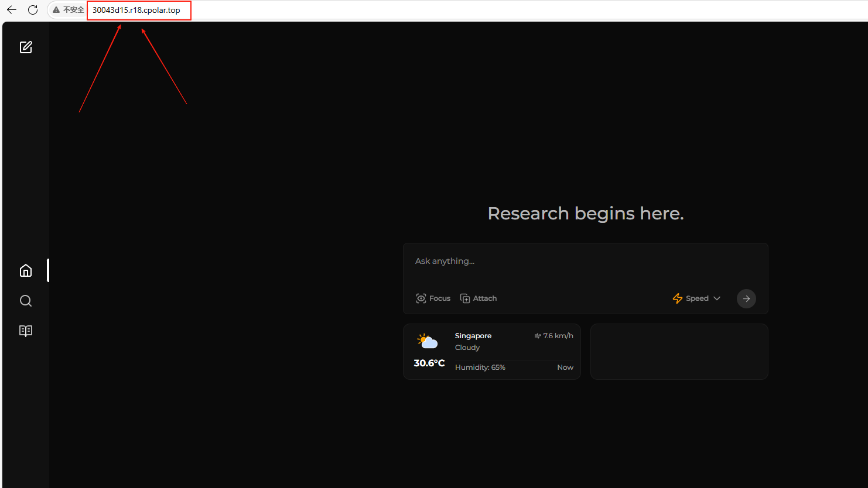The width and height of the screenshot is (868, 488).
Task: Click the Singapore location label
Action: pyautogui.click(x=473, y=336)
